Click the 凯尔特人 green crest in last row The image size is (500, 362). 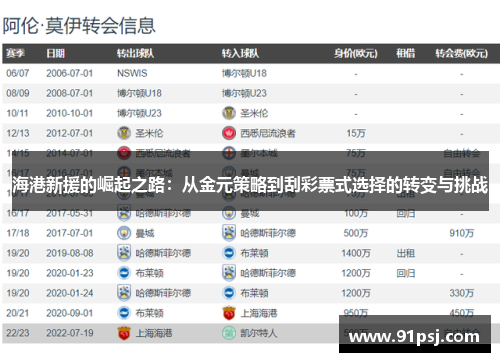pos(229,333)
